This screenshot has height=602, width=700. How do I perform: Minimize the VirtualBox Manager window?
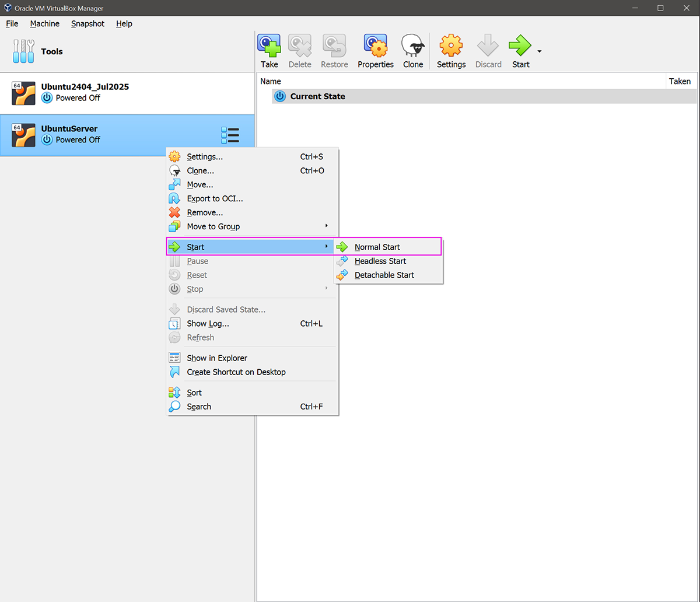click(634, 8)
